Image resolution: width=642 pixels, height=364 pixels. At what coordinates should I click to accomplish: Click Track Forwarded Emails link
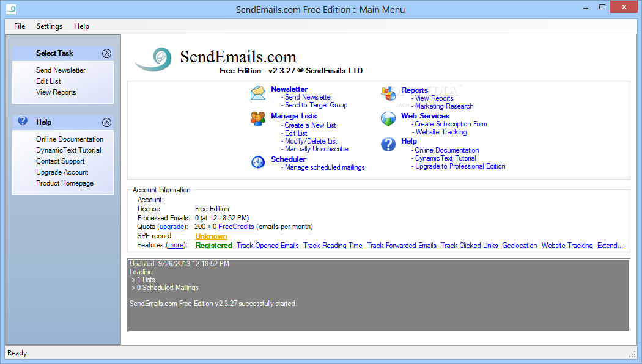point(402,246)
